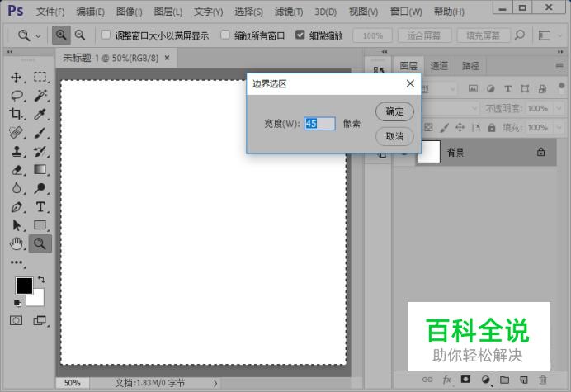Screen dimensions: 571x392
Task: Choose Zoom Out mode in options bar
Action: click(x=80, y=35)
